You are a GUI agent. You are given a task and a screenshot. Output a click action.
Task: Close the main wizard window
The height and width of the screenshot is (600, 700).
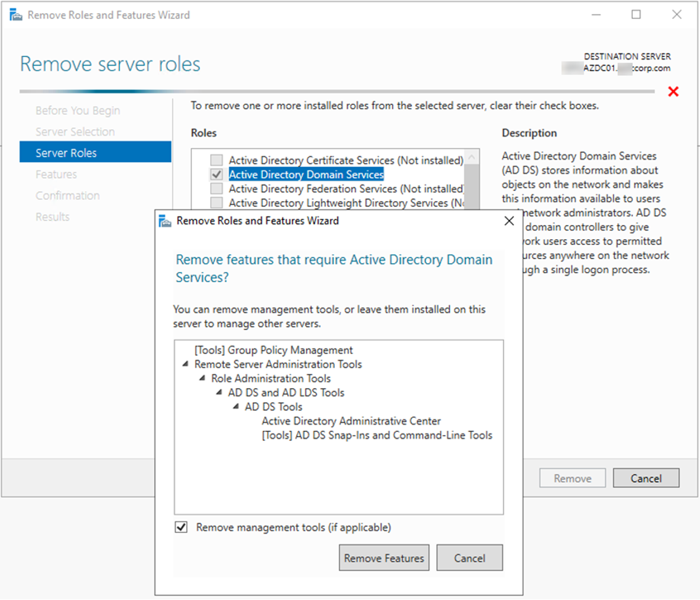point(677,15)
